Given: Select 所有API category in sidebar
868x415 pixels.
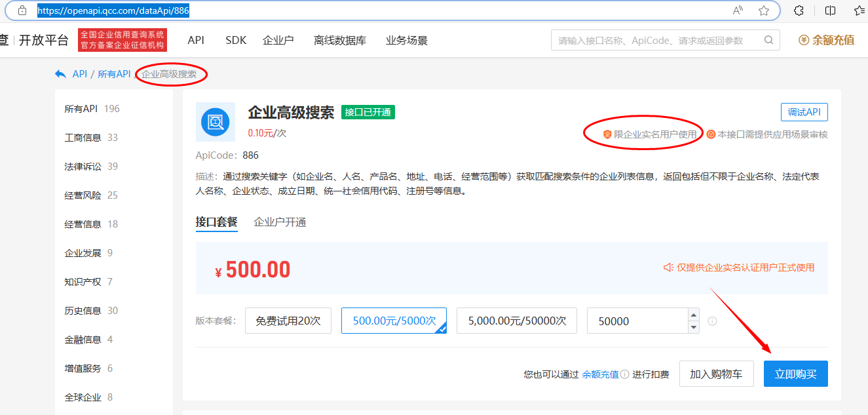Looking at the screenshot, I should point(92,109).
